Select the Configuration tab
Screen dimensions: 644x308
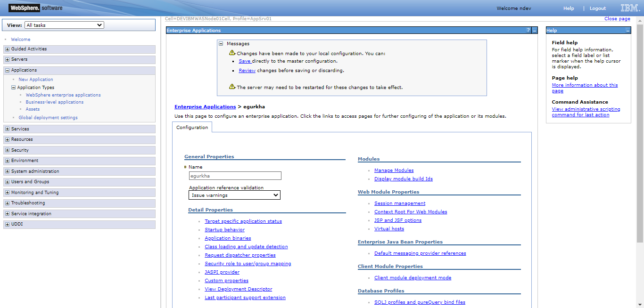click(192, 127)
